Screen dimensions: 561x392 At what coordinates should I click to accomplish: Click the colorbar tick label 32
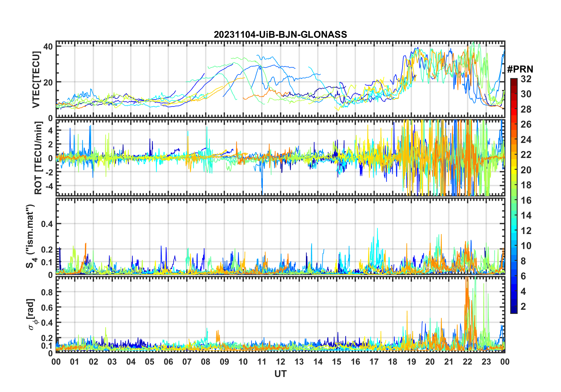click(526, 79)
